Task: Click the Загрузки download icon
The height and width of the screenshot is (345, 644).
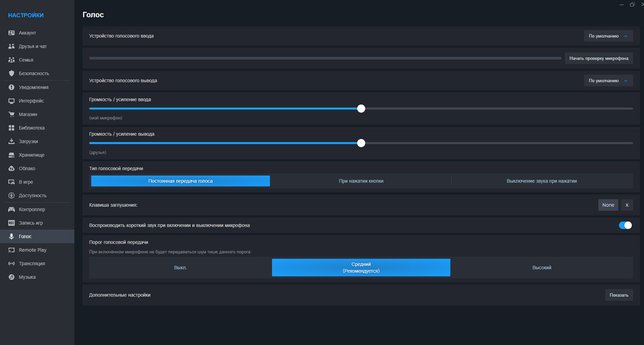Action: click(11, 141)
